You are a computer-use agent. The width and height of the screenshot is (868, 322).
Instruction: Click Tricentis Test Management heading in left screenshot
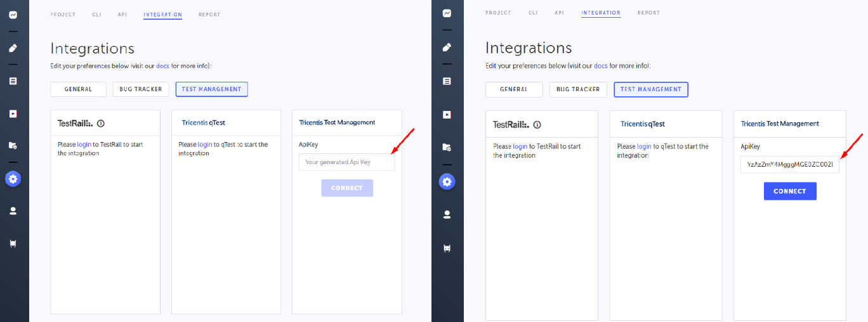point(337,122)
